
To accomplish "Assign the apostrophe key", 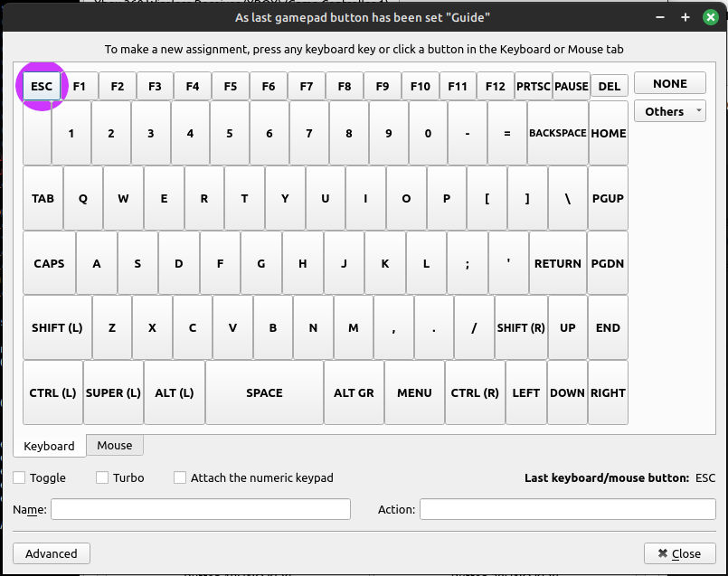I will tap(508, 263).
